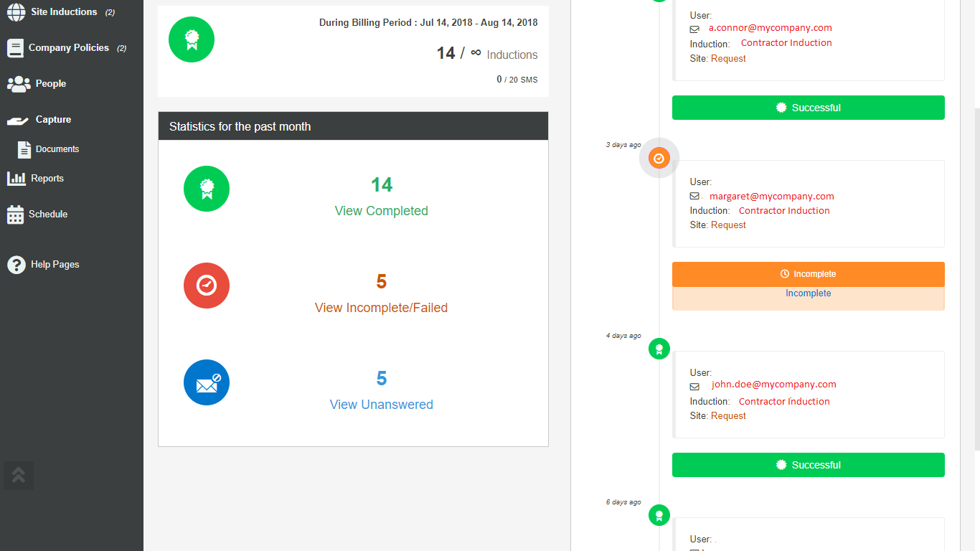Click envelope icon beside a.connor email
The width and height of the screenshot is (980, 551).
(x=694, y=29)
